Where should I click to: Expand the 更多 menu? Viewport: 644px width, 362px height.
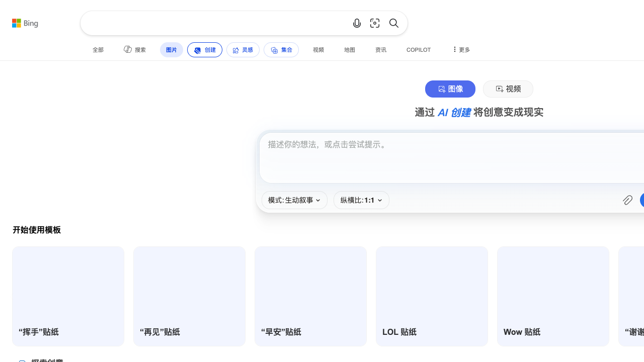tap(461, 50)
